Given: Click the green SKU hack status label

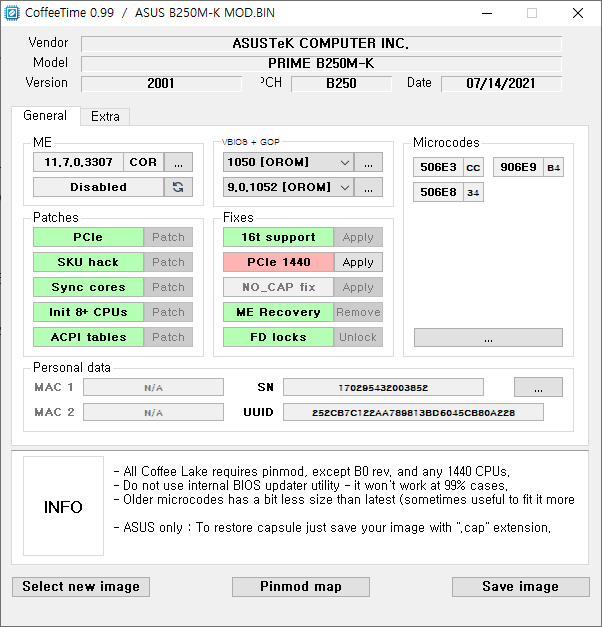Looking at the screenshot, I should coord(88,262).
